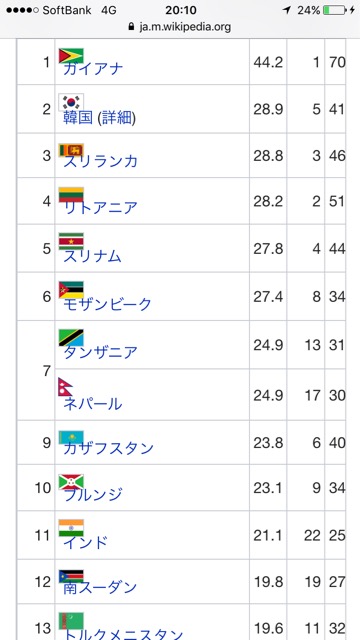Open the 南スーダン link
Viewport: 360px width, 640px height.
[100, 587]
